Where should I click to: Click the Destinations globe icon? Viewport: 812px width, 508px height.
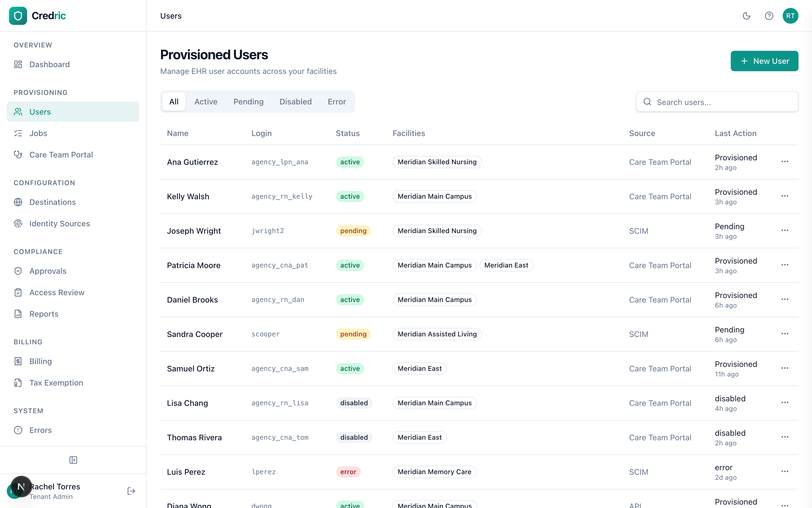coord(18,202)
